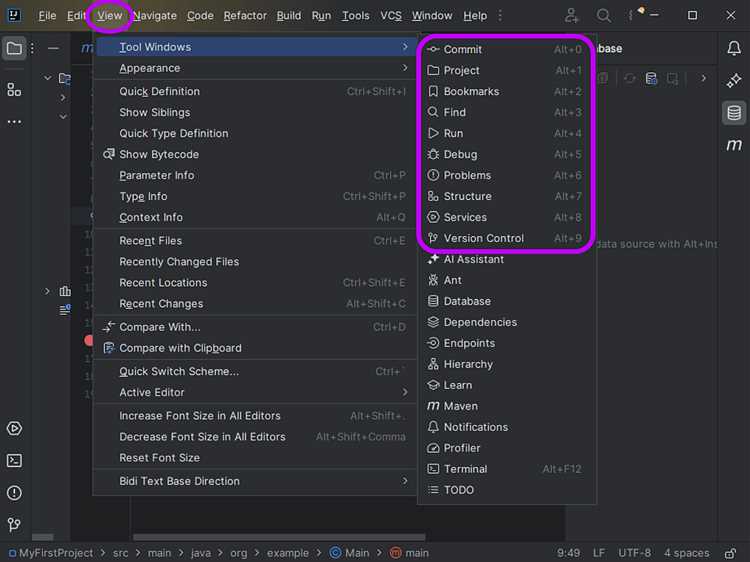This screenshot has height=562, width=750.
Task: Open Git branch sidebar icon
Action: [14, 525]
